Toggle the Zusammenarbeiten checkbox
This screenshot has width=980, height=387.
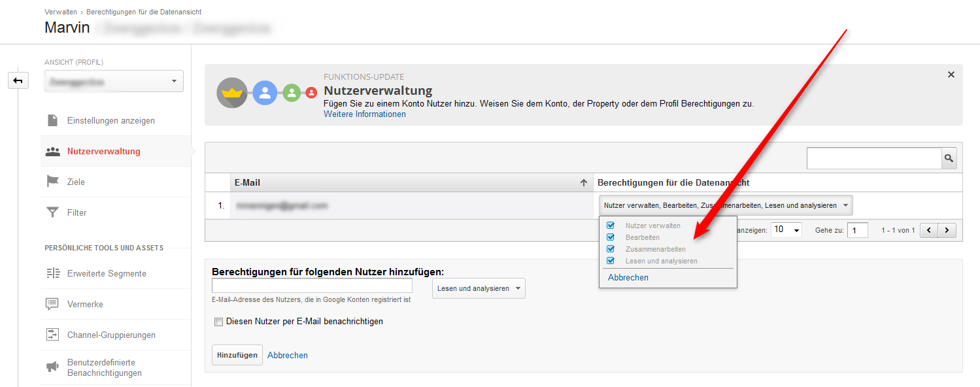pyautogui.click(x=611, y=249)
